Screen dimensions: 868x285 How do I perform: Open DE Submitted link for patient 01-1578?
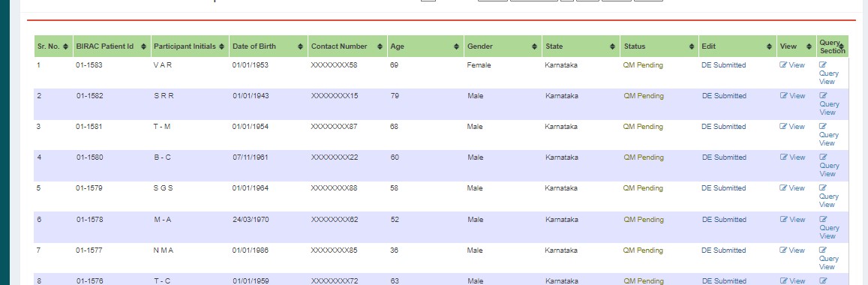pos(723,220)
